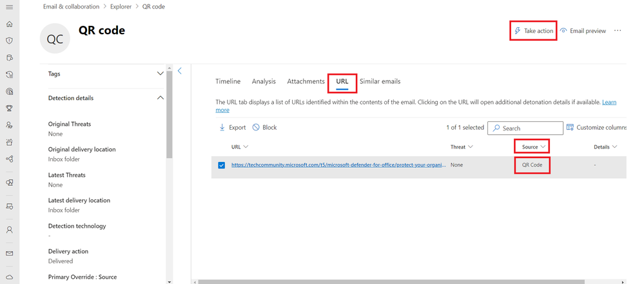Click the QC avatar circle
Screen dimensions: 644x284
(55, 38)
